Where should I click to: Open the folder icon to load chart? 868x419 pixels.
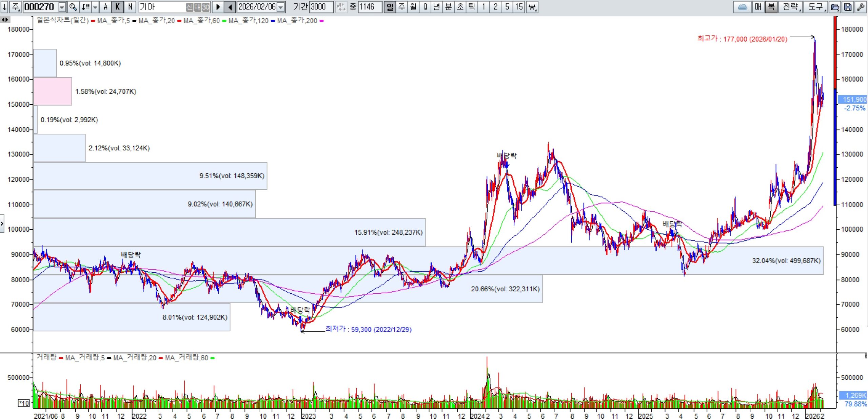835,7
